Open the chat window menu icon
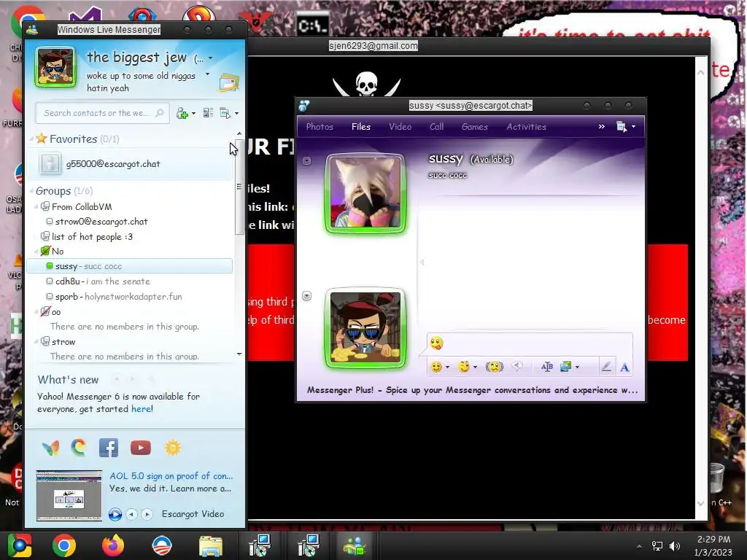The width and height of the screenshot is (747, 560). (x=622, y=127)
